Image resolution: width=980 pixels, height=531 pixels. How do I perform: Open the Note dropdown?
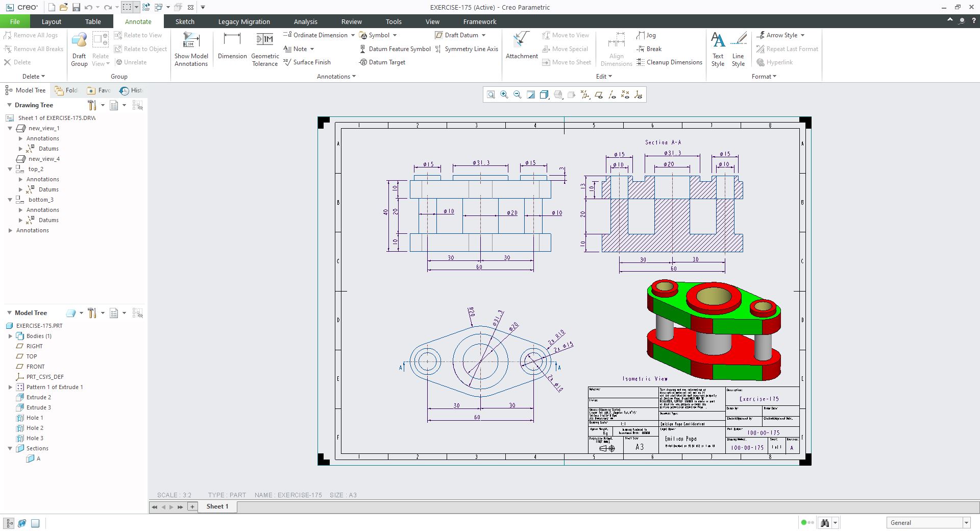[x=312, y=49]
